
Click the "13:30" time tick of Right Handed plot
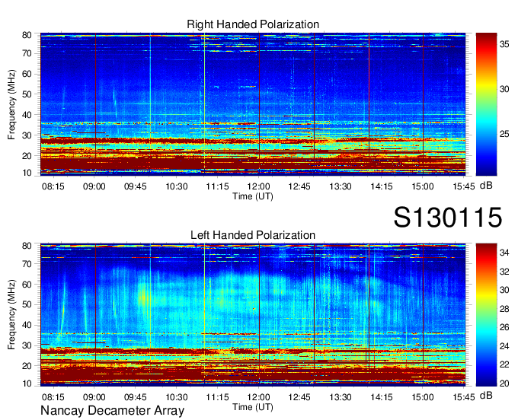341,186
